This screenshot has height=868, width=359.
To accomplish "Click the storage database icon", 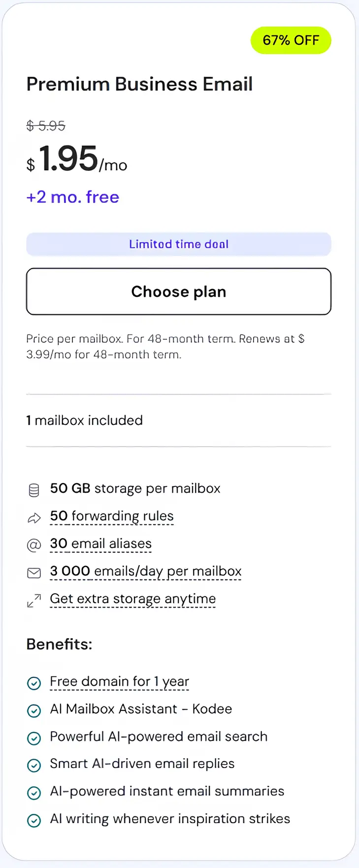I will click(34, 490).
